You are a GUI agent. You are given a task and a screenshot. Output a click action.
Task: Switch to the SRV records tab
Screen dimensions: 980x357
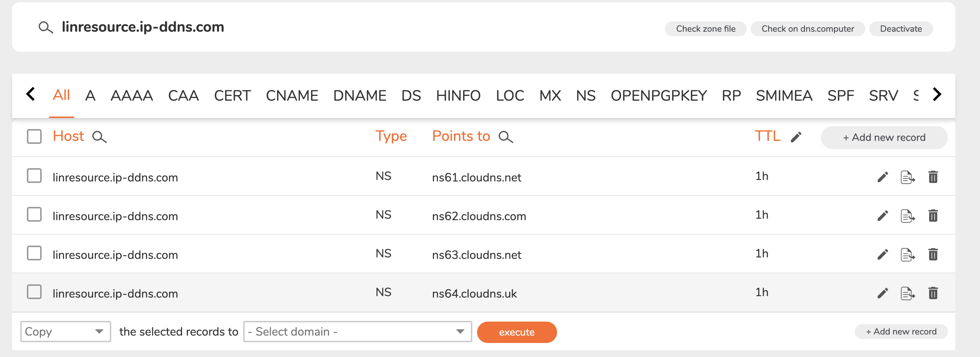[883, 96]
